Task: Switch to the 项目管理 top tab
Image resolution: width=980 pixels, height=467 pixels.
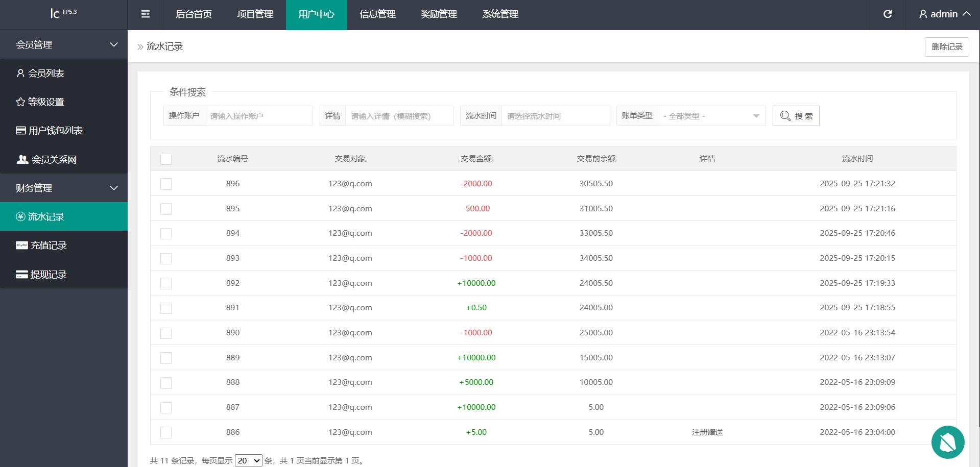Action: (x=255, y=14)
